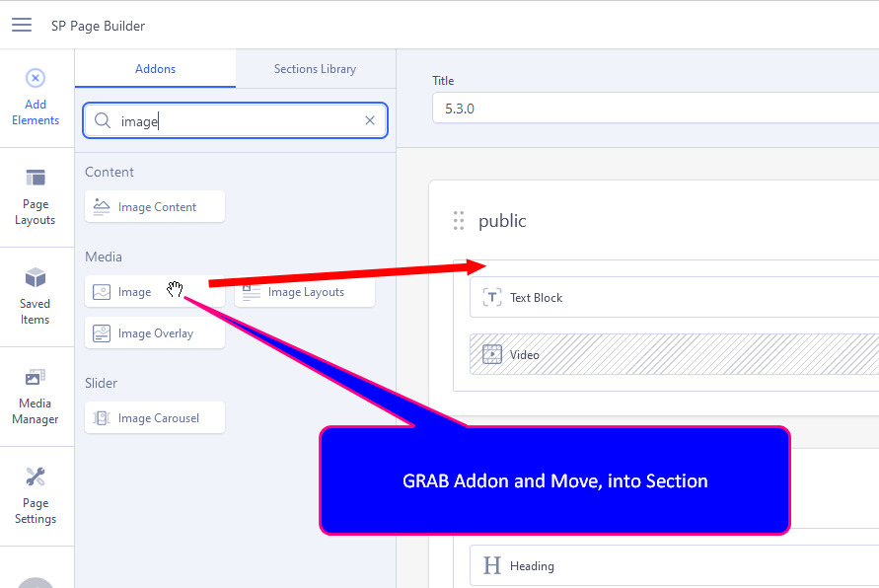Click the search magnifier icon
879x588 pixels.
click(x=102, y=120)
